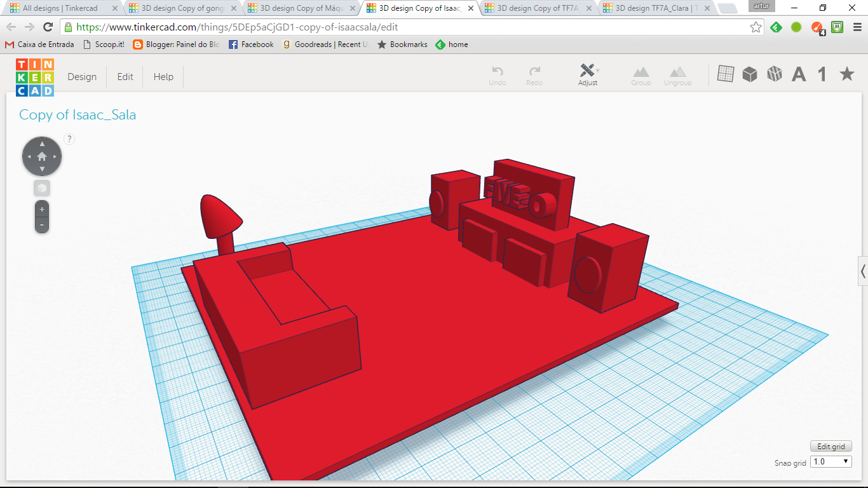Rotate view down with bottom arrow
Viewport: 868px width, 488px height.
(42, 169)
